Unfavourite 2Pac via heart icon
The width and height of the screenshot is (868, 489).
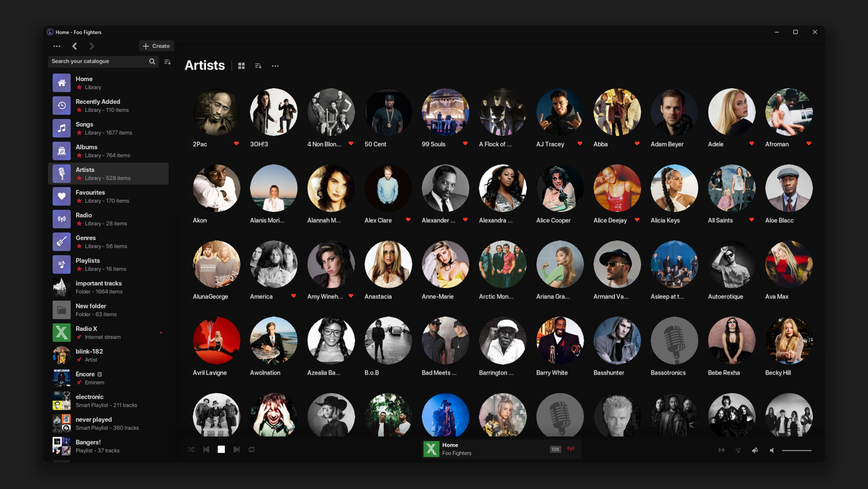click(236, 143)
